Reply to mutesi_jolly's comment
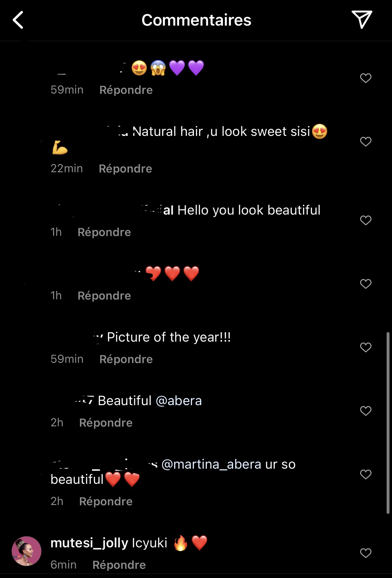392x578 pixels. click(x=119, y=565)
